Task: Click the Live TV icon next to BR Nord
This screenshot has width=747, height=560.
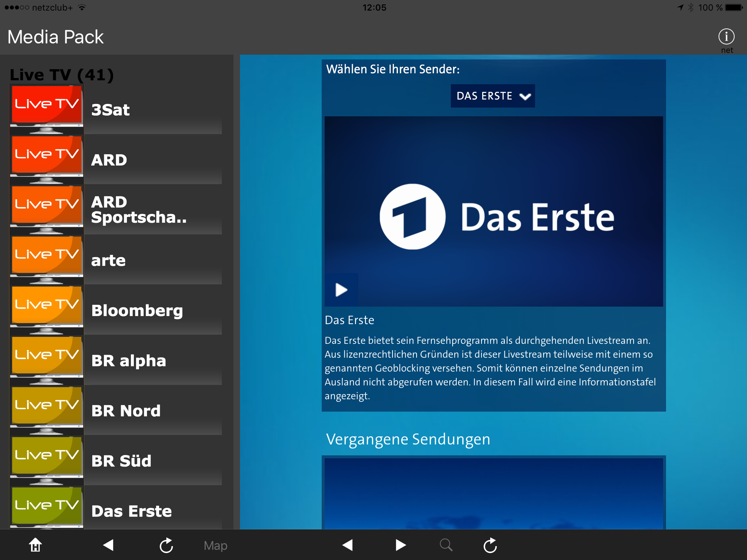Action: coord(47,410)
